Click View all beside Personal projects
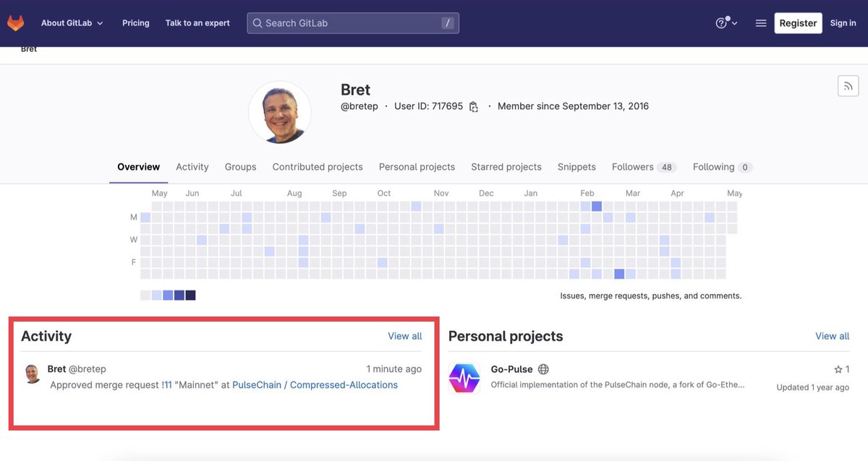 coord(833,336)
